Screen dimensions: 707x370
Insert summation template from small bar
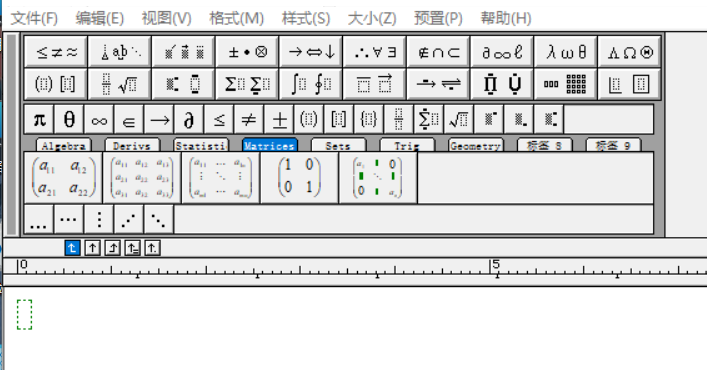coord(429,119)
